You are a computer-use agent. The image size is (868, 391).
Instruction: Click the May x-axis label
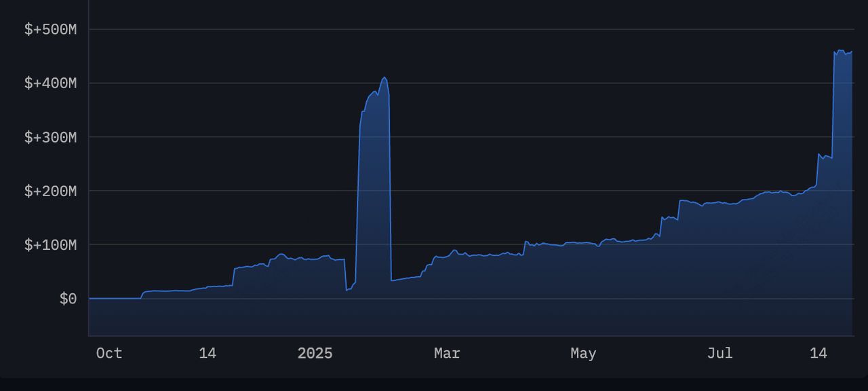(x=583, y=353)
